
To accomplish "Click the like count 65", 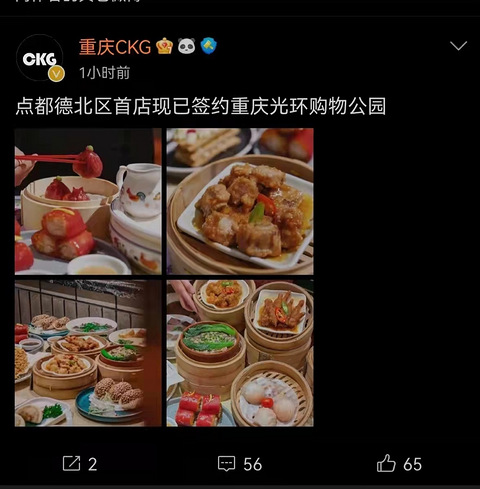I will (412, 464).
